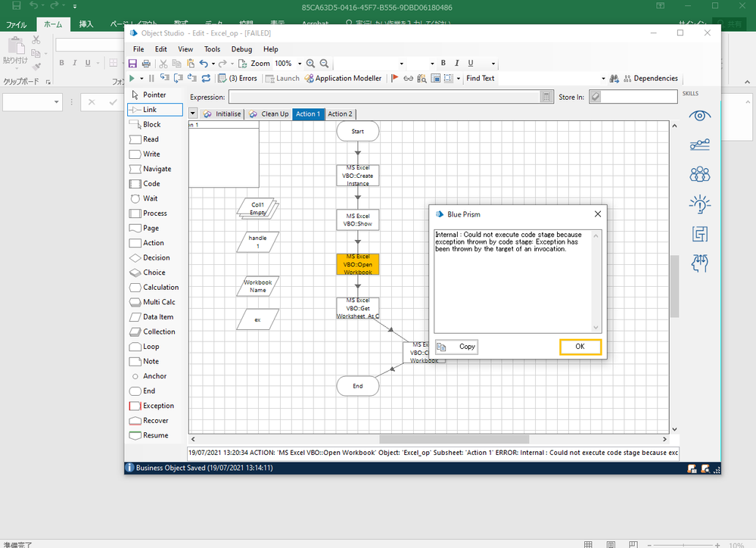Open the font size dropdown in Object Studio
The height and width of the screenshot is (548, 756).
(432, 64)
